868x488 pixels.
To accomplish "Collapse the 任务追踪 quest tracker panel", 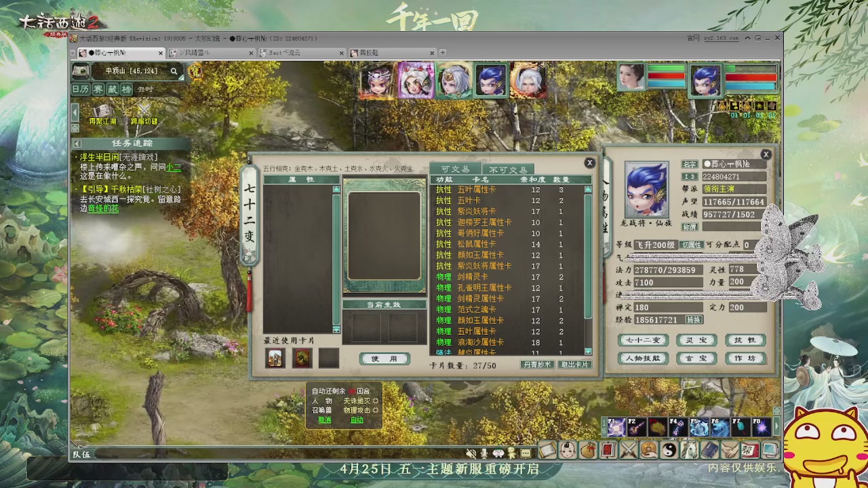I will pos(77,143).
